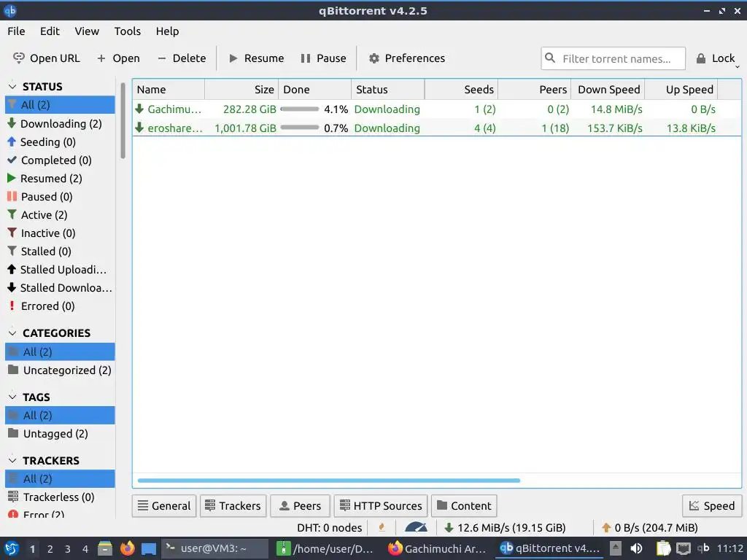The width and height of the screenshot is (747, 560).
Task: Open the file manager launcher in the taskbar
Action: click(x=105, y=548)
